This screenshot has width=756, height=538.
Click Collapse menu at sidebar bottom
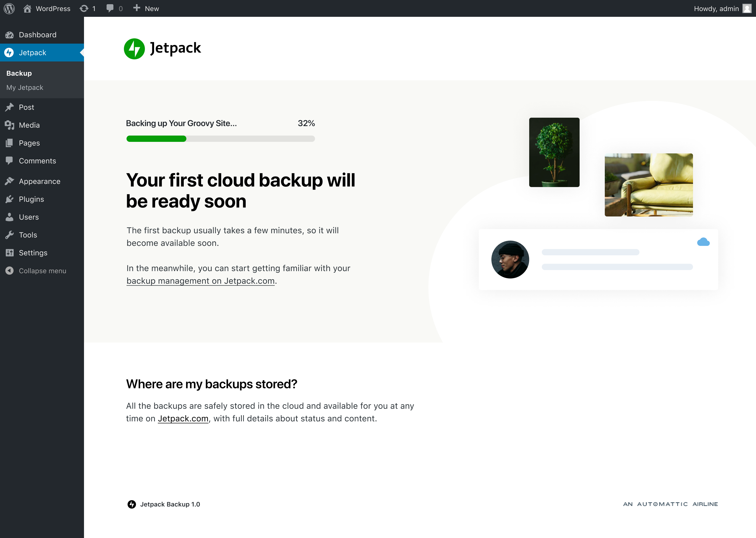pos(43,270)
